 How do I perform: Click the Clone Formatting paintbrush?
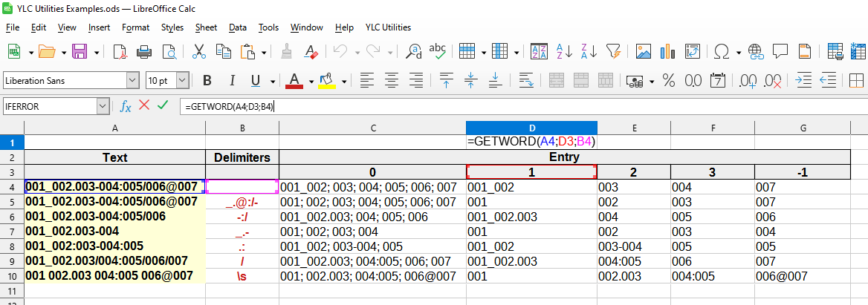286,52
